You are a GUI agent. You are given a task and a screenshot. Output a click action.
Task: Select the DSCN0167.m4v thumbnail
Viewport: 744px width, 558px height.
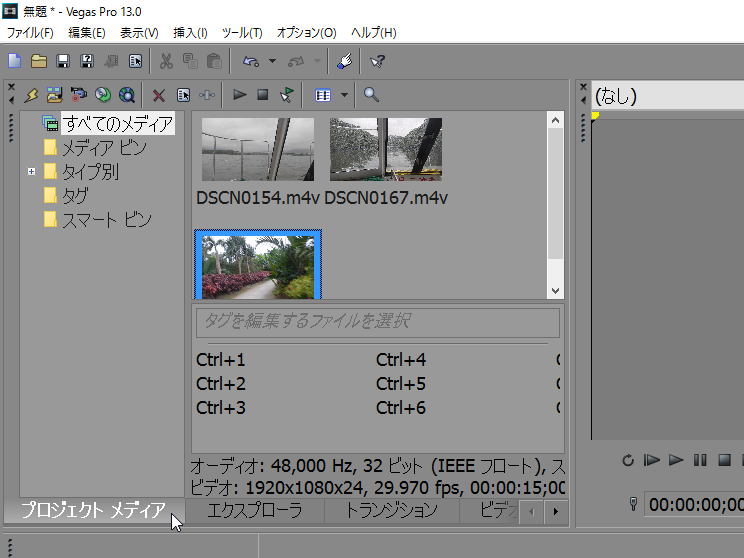tap(386, 149)
